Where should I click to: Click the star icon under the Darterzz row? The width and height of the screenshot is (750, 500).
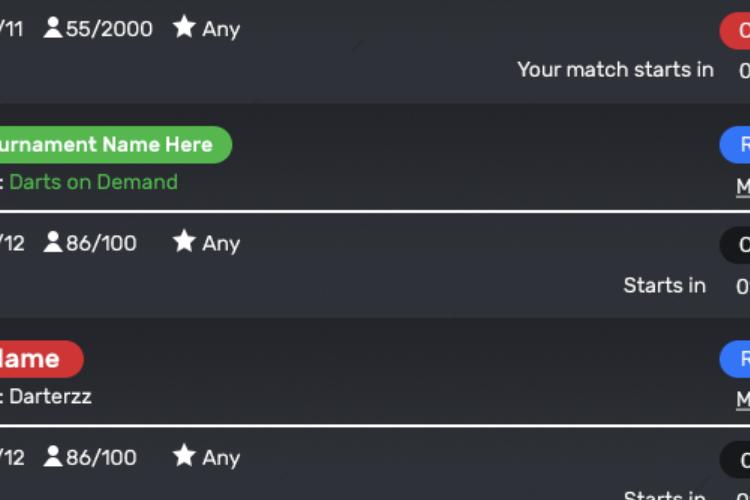(x=184, y=455)
